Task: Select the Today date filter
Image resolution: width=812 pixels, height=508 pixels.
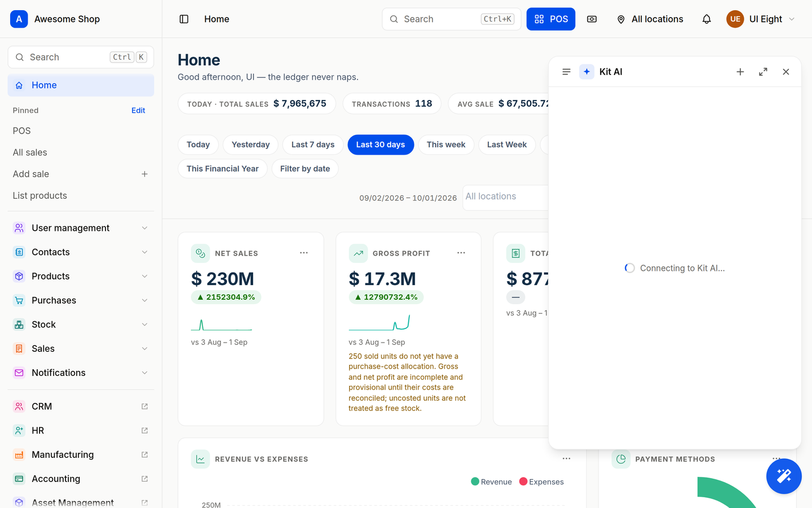Action: point(198,144)
